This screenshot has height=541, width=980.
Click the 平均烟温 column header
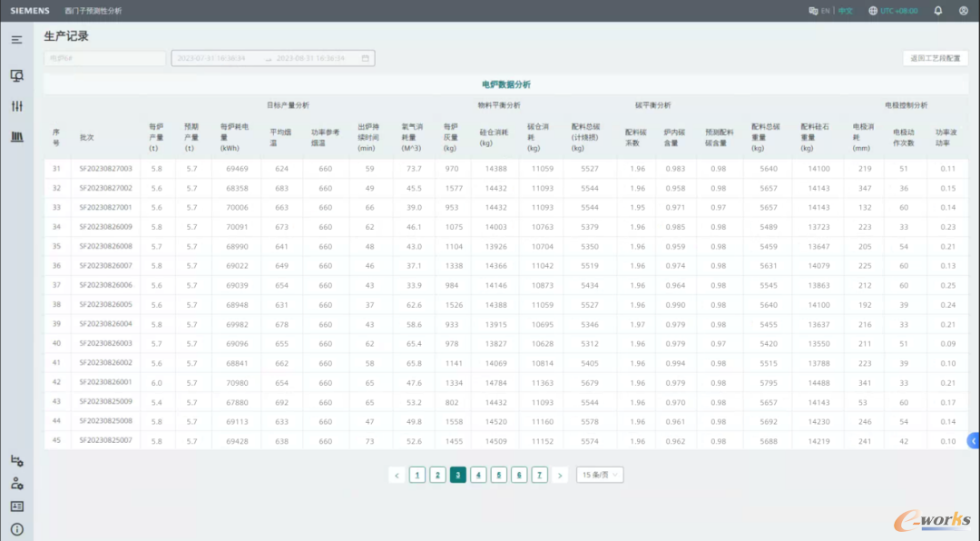click(280, 137)
